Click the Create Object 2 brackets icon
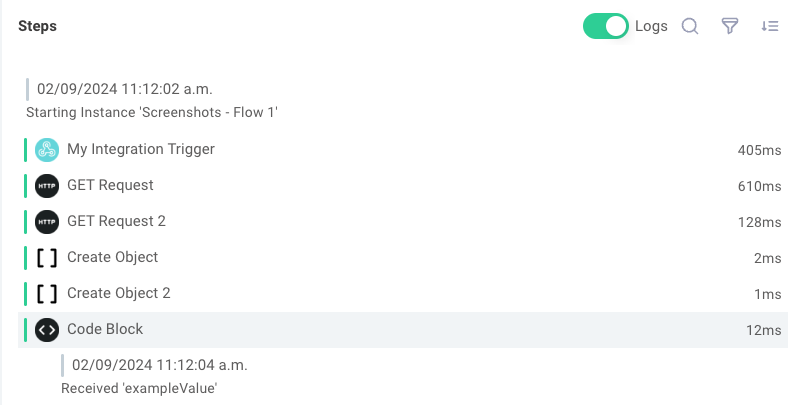The image size is (802, 405). 47,294
